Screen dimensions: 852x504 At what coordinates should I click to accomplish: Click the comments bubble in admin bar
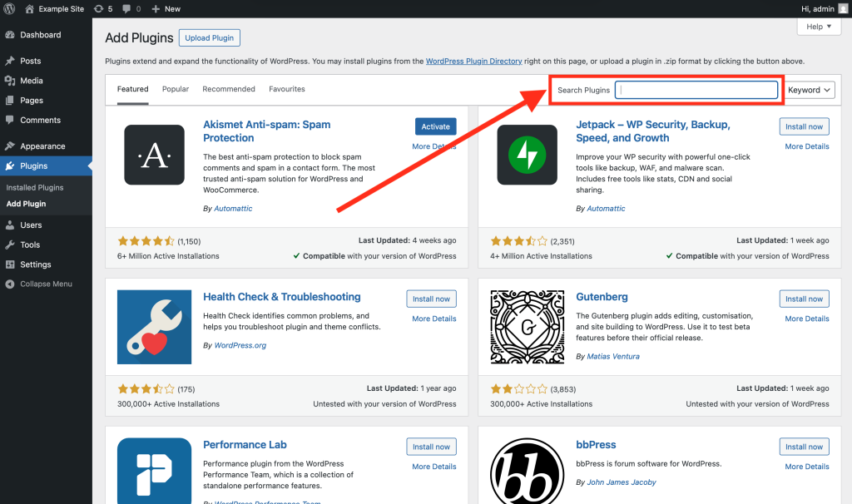click(x=131, y=8)
